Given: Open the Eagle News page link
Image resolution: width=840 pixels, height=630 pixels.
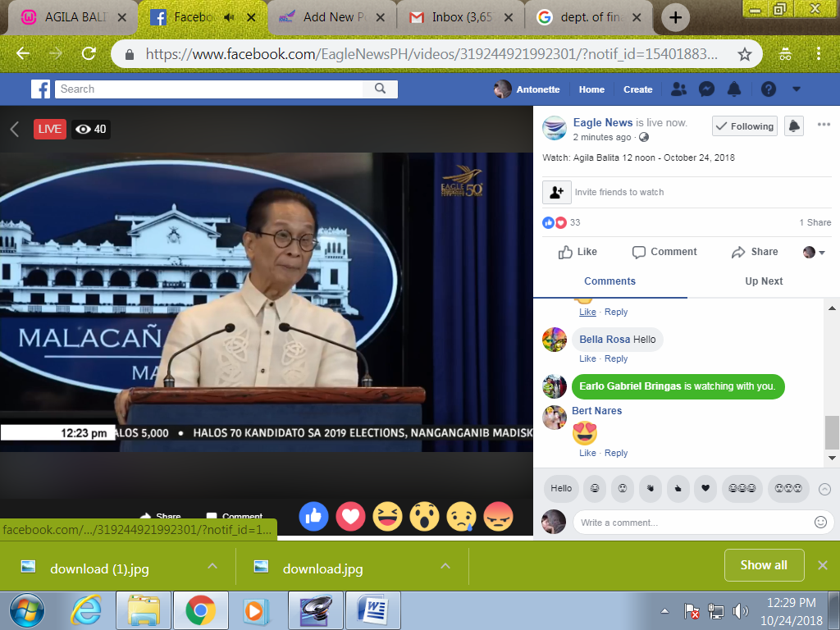Looking at the screenshot, I should pos(602,122).
